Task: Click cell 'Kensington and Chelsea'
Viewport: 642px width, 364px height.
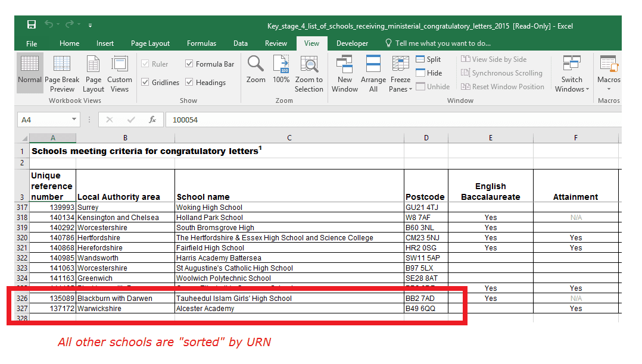Action: point(125,218)
